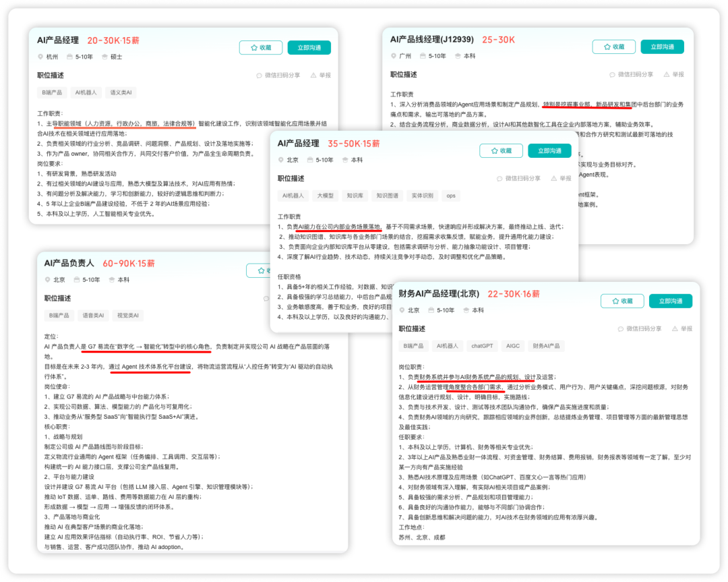Select the 大模型 tag
Image resolution: width=728 pixels, height=582 pixels.
tap(325, 196)
